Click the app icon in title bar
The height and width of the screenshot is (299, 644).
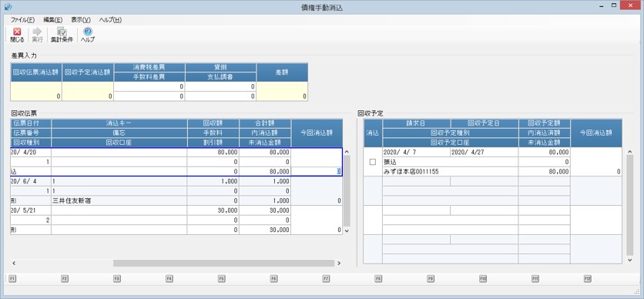[8, 7]
